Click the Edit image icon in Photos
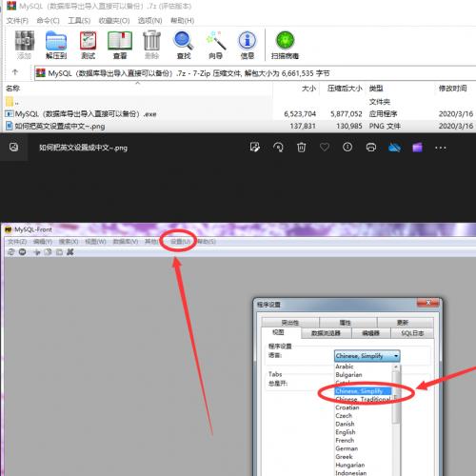This screenshot has width=476, height=476. [255, 148]
